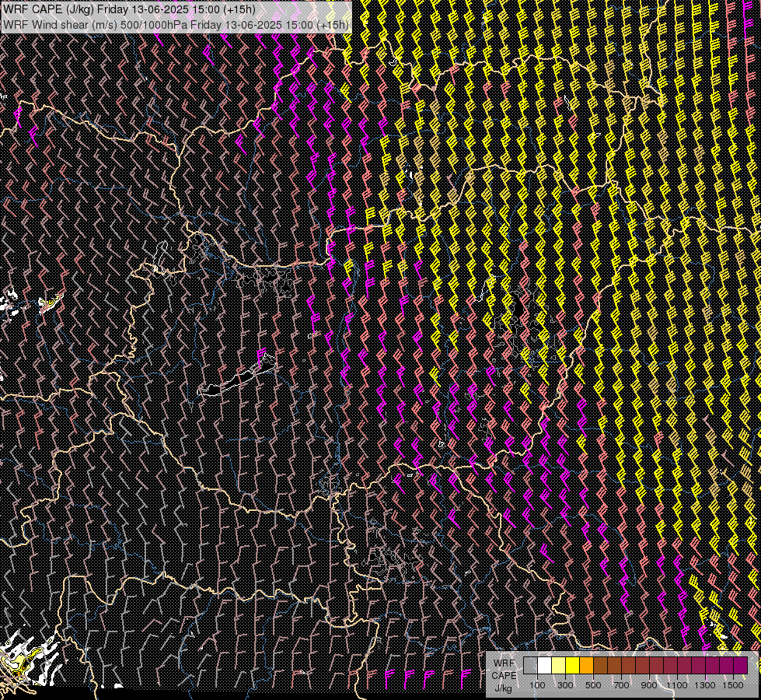Click the WRF CAPE J/kg legend title

pyautogui.click(x=504, y=676)
